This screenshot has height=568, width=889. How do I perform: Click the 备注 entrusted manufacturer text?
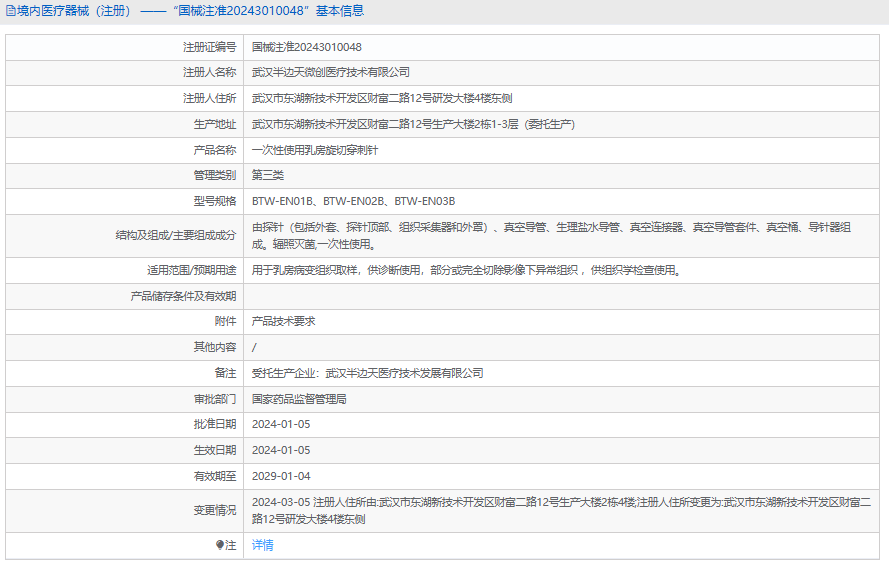point(367,373)
